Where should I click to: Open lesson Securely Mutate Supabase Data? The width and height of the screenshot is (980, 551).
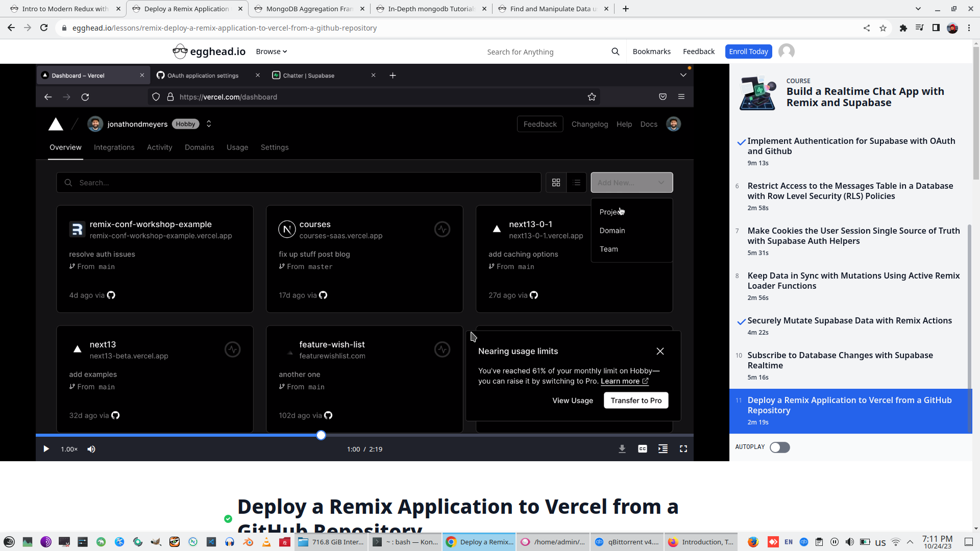tap(849, 320)
